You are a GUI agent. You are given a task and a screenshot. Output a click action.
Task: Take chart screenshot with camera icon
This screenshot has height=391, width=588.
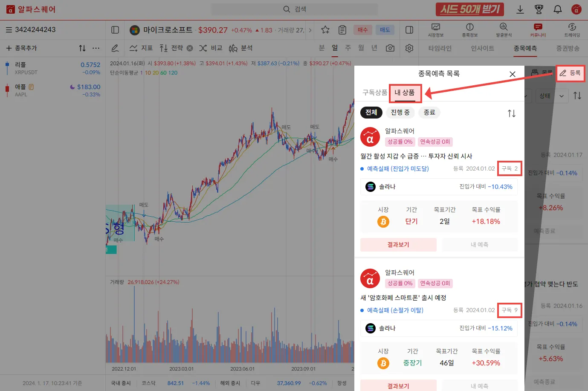[x=390, y=48]
